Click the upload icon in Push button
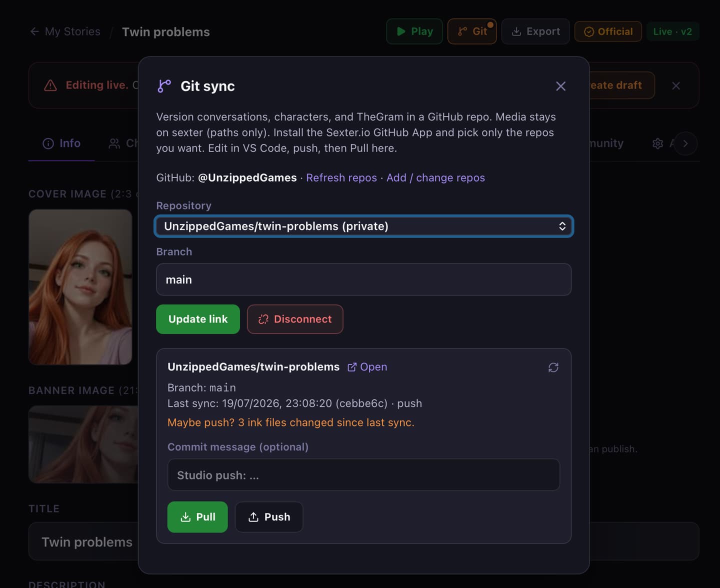 pyautogui.click(x=253, y=516)
